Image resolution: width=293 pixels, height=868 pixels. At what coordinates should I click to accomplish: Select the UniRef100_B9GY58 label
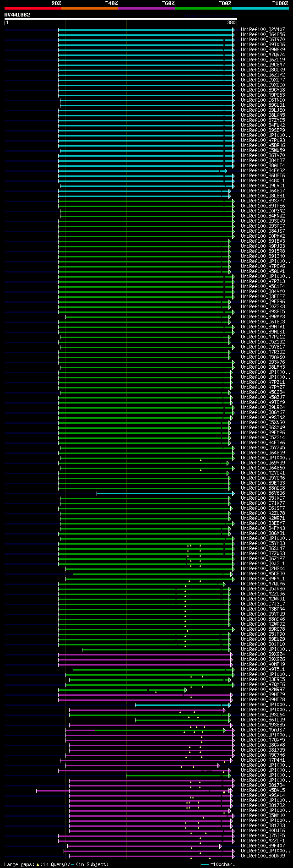(263, 90)
